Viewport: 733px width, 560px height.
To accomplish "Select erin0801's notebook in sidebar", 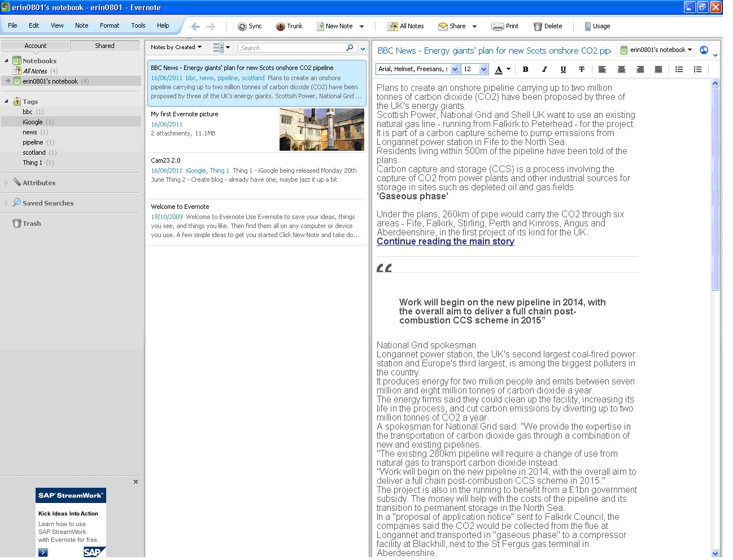I will 71,81.
